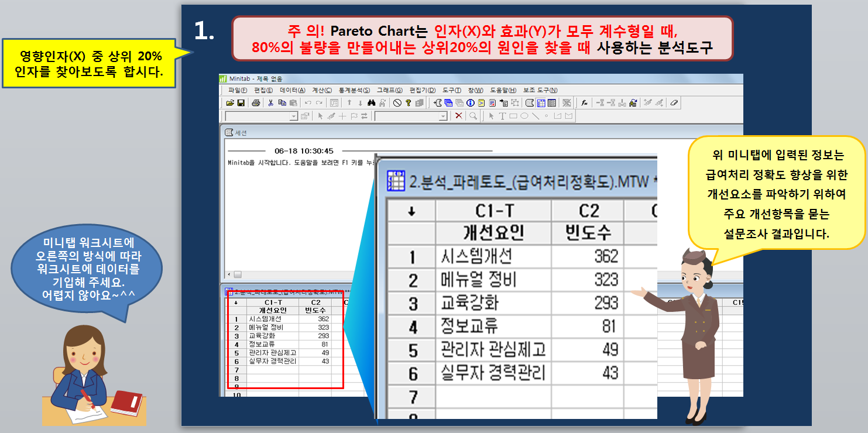Open the 편집기(D) menu
The width and height of the screenshot is (868, 433).
(x=423, y=91)
